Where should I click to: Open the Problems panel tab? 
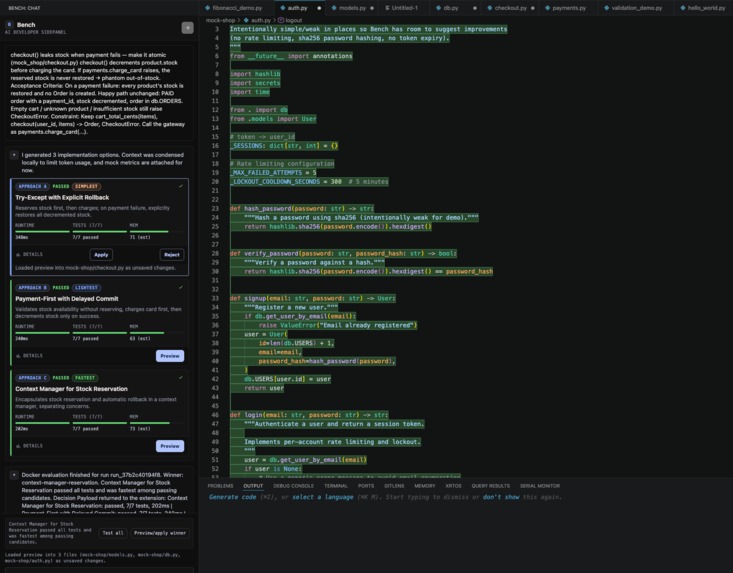(220, 486)
